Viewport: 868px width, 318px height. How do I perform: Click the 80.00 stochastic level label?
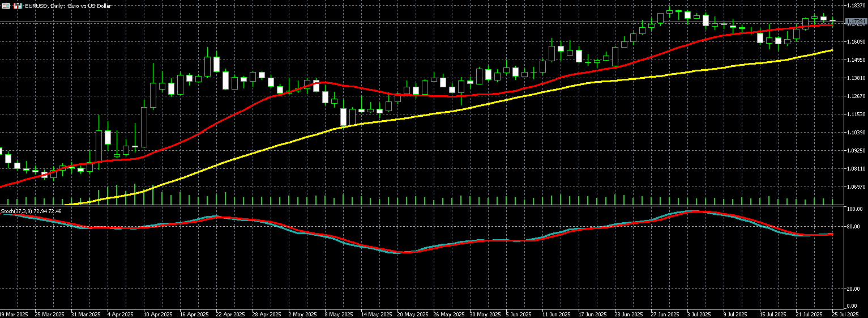click(x=853, y=227)
